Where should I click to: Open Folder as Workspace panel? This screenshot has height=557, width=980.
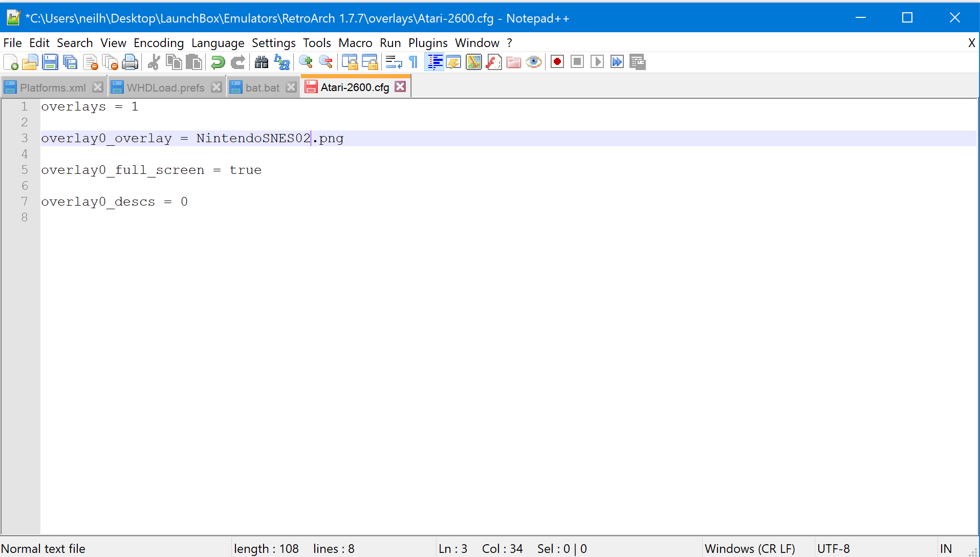[514, 62]
